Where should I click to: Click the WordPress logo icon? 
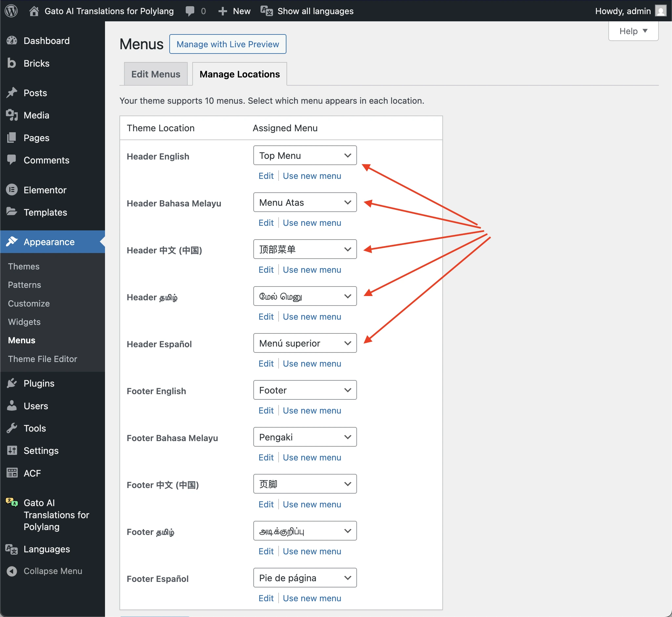(11, 11)
